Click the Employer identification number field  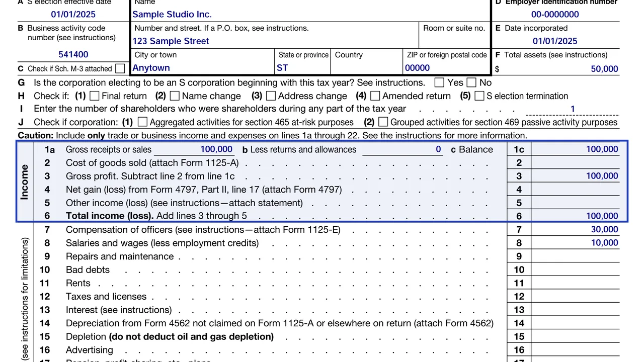coord(555,14)
